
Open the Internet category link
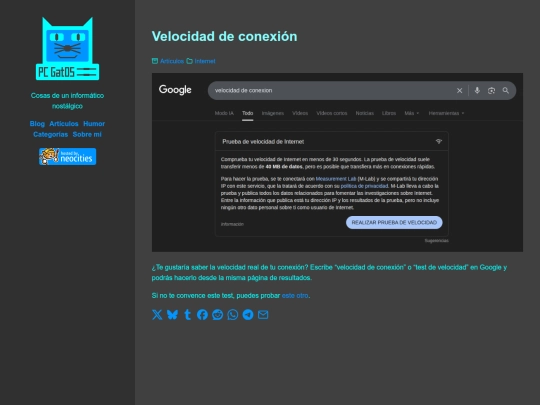205,61
